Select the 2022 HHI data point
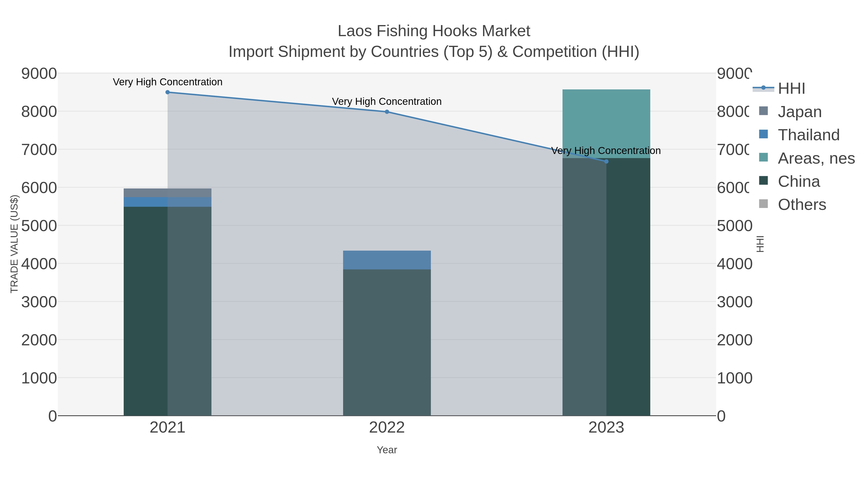This screenshot has height=488, width=868. pos(387,112)
